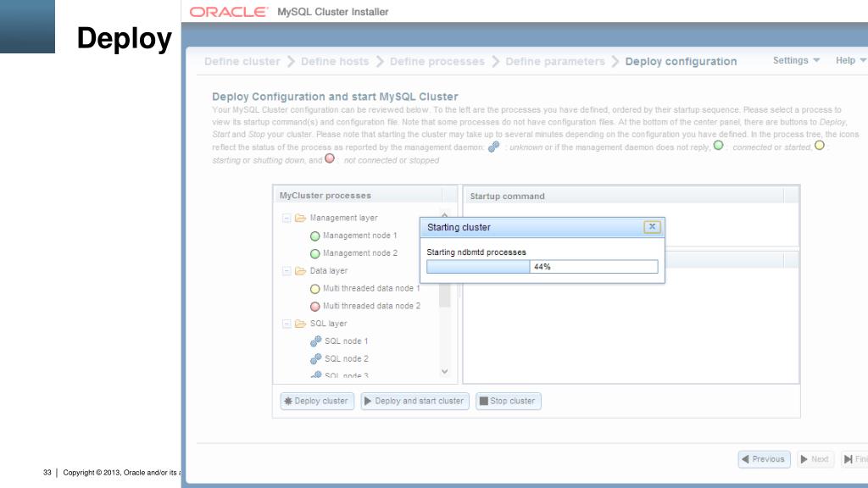Click Management layer label
The width and height of the screenshot is (868, 488).
click(x=344, y=218)
